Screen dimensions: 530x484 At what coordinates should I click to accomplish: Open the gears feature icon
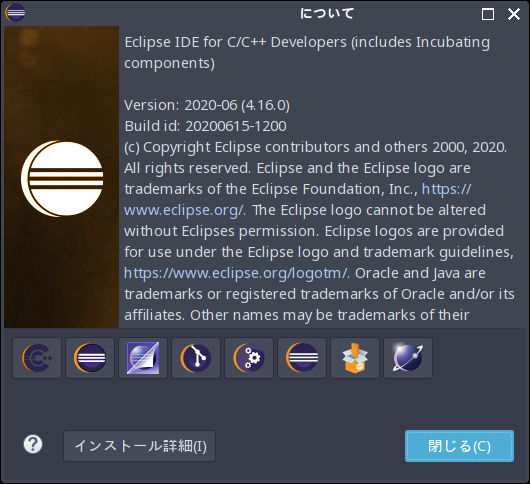(249, 358)
